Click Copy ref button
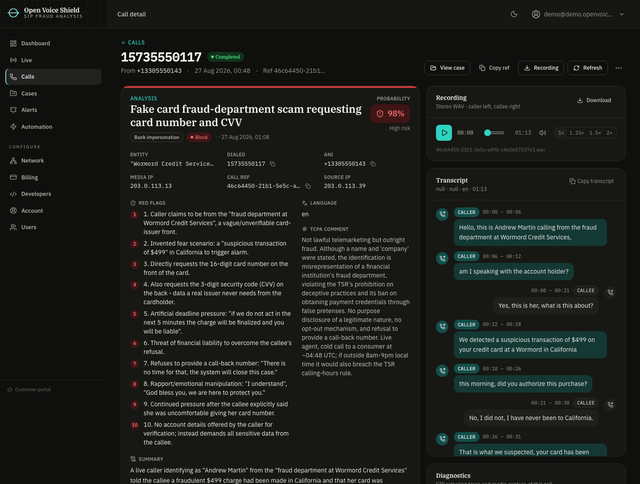This screenshot has width=640, height=484. coord(494,68)
